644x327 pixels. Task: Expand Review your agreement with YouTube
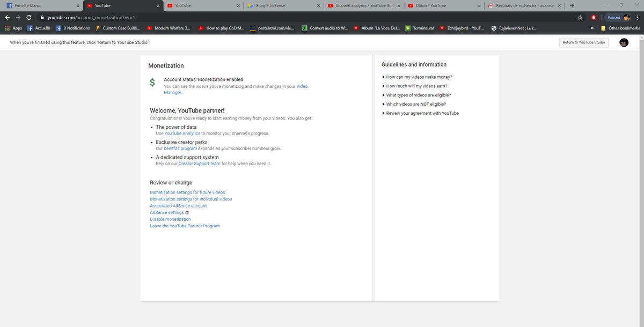pyautogui.click(x=420, y=113)
